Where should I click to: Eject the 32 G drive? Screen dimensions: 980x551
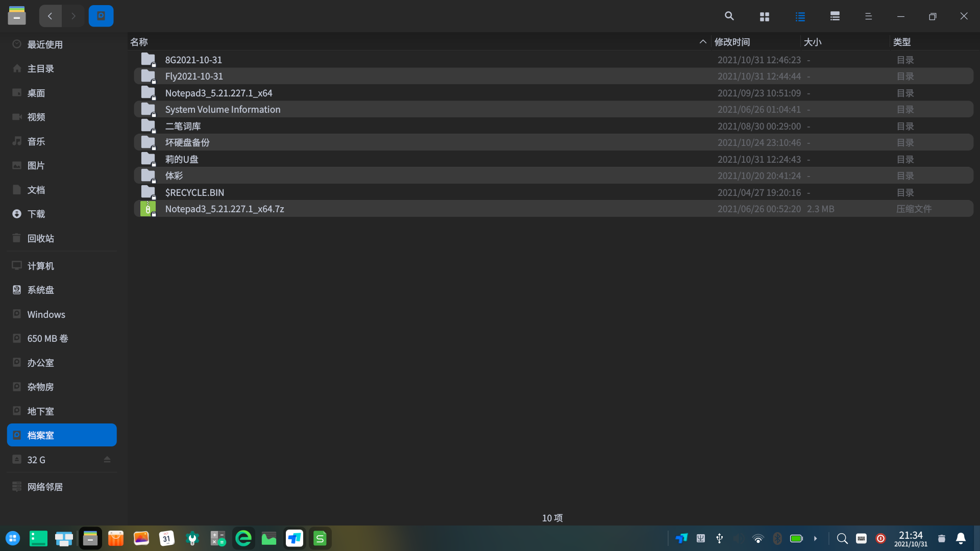coord(107,460)
